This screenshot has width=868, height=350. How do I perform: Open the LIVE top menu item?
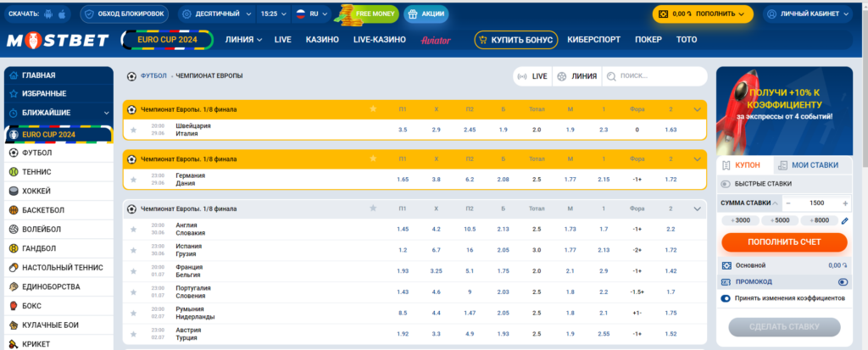283,40
